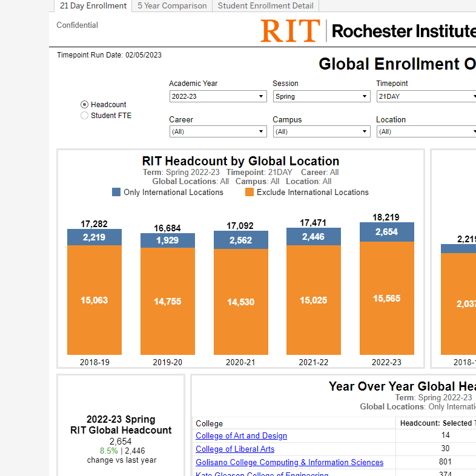
Task: Click the College of Liberal Arts link
Action: (235, 449)
